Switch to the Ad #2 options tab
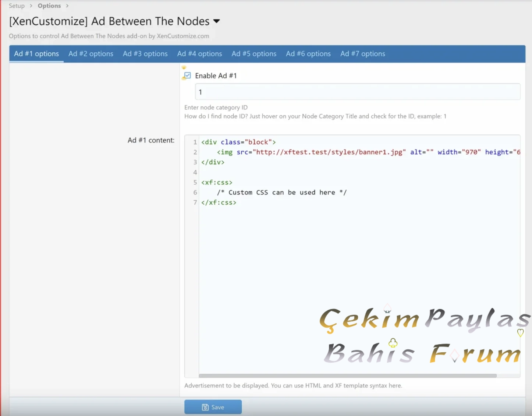This screenshot has height=416, width=532. click(91, 54)
